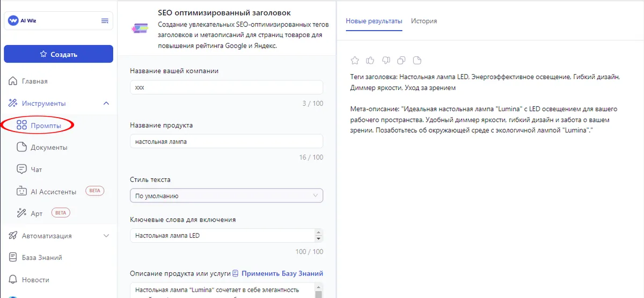The image size is (644, 298).
Task: Click the keywords field down arrow
Action: click(319, 238)
